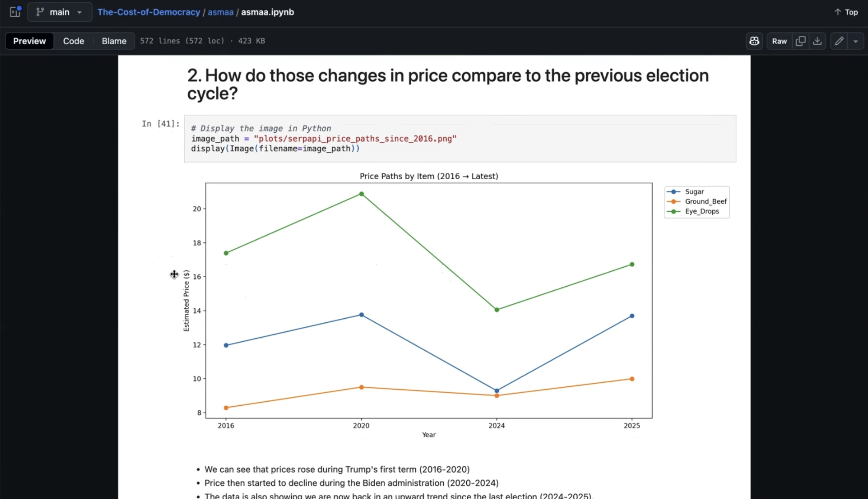Switch to the Preview tab
The width and height of the screenshot is (868, 499).
(x=29, y=41)
